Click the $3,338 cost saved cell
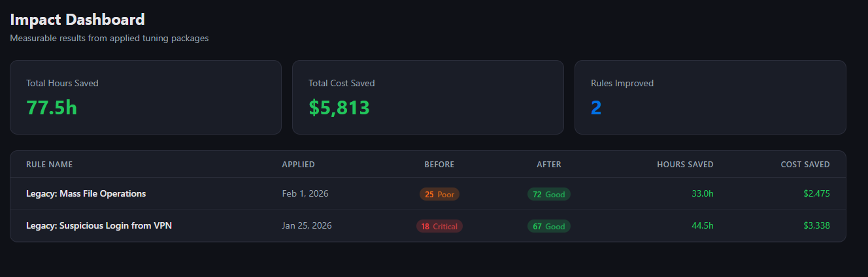 click(x=816, y=226)
